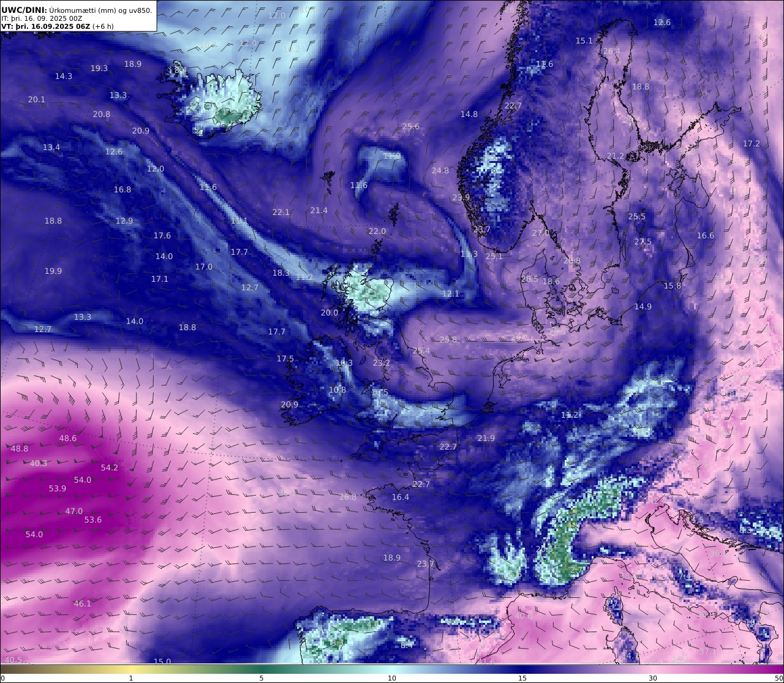Click the 21.4 value label

tap(319, 210)
